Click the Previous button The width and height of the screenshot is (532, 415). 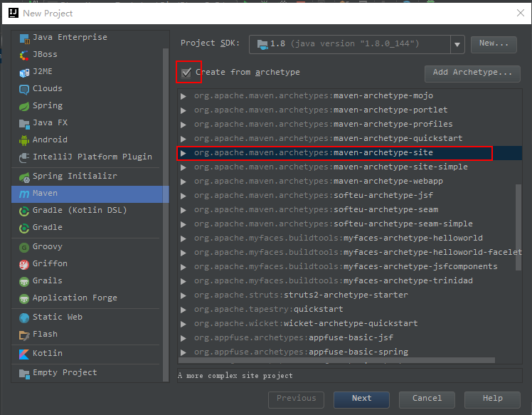coord(296,399)
